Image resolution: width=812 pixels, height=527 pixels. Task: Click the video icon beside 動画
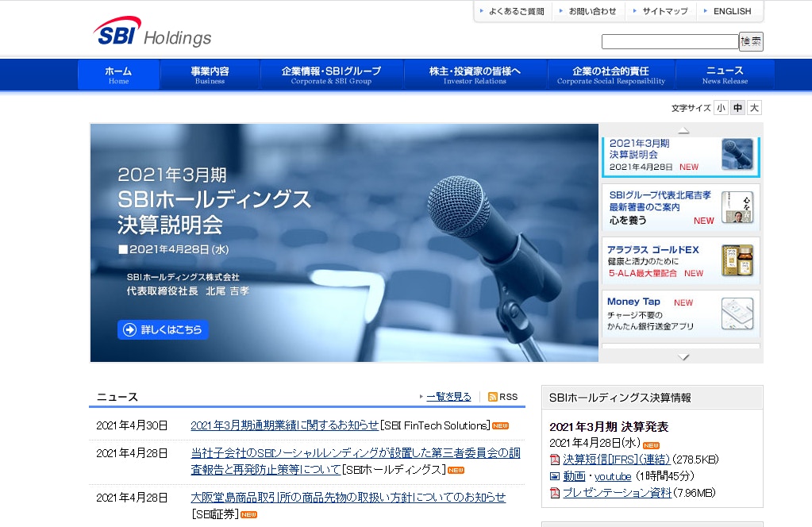coord(555,476)
